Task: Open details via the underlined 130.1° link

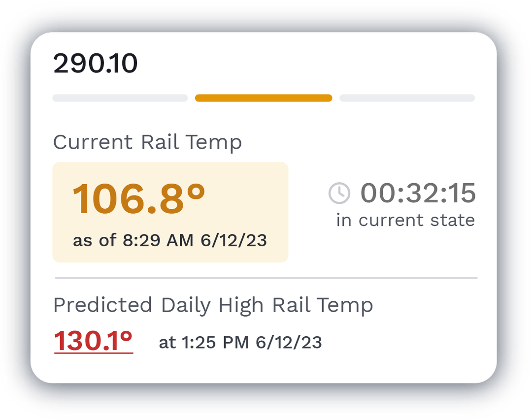Action: 94,339
